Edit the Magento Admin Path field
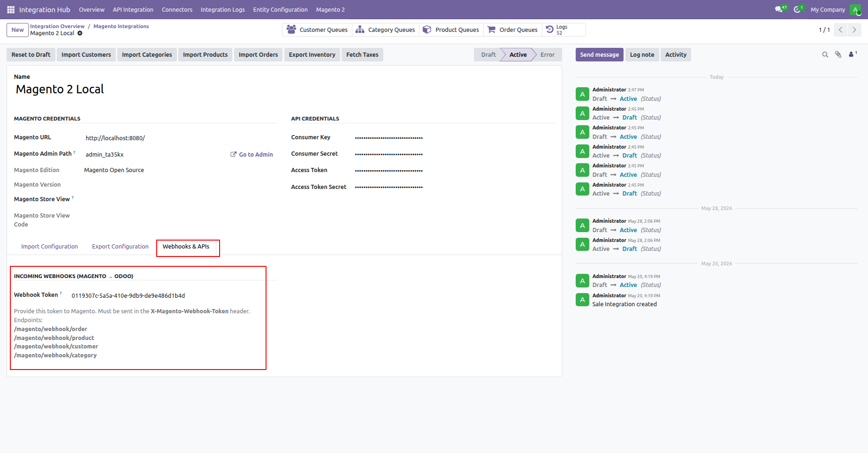Viewport: 868px width, 453px height. pyautogui.click(x=155, y=154)
